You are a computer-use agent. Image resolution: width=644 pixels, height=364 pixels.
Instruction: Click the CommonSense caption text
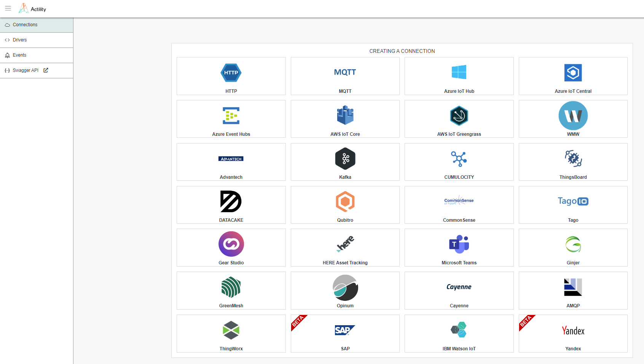tap(459, 220)
